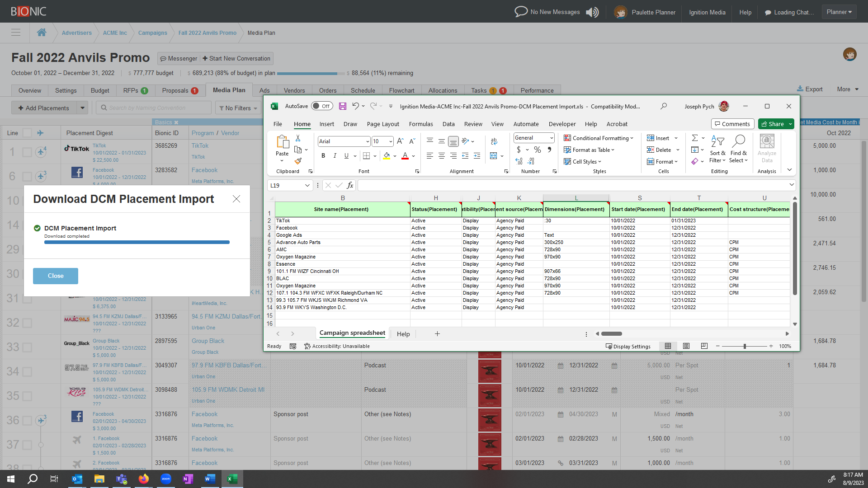Save the Excel workbook

[342, 106]
